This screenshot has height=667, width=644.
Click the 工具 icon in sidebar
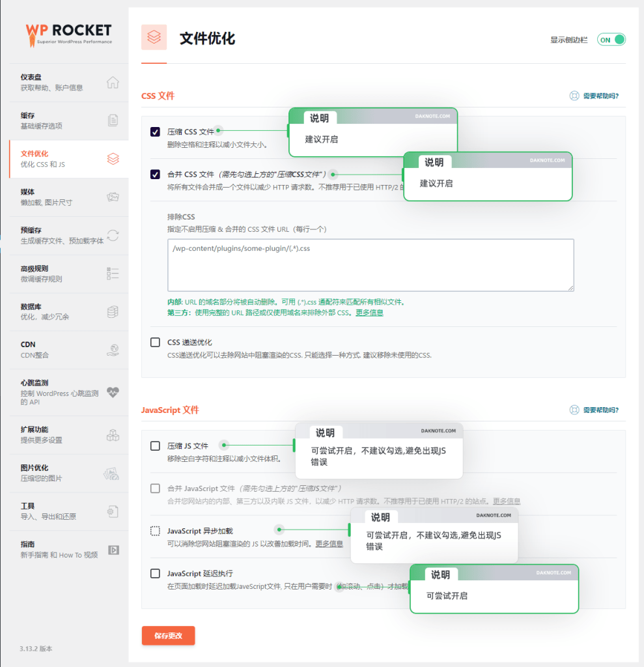(113, 511)
